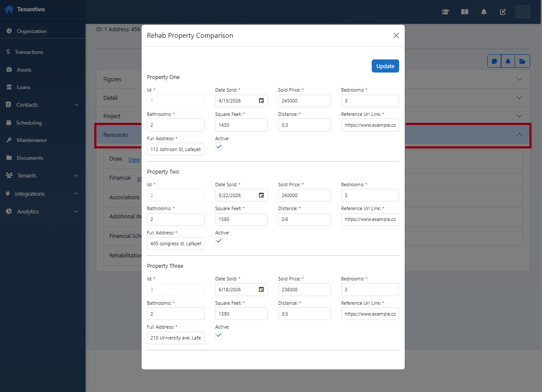Expand the Tenants sidebar chevron
Viewport: 542px width, 392px height.
(76, 176)
